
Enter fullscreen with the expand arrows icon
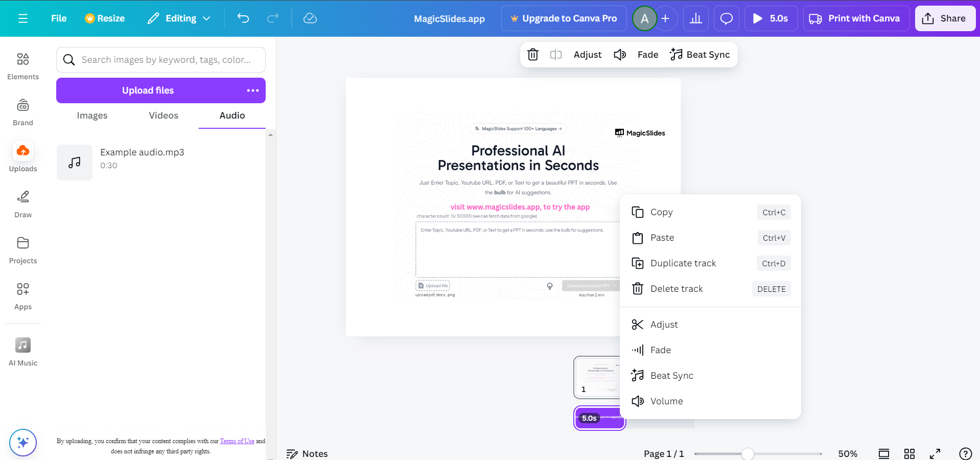click(935, 454)
